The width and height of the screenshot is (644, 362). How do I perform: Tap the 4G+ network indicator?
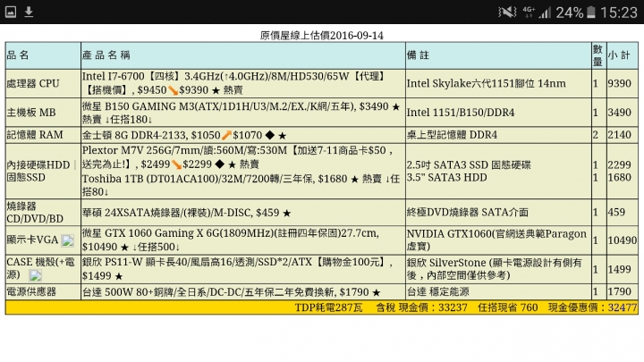click(x=529, y=12)
